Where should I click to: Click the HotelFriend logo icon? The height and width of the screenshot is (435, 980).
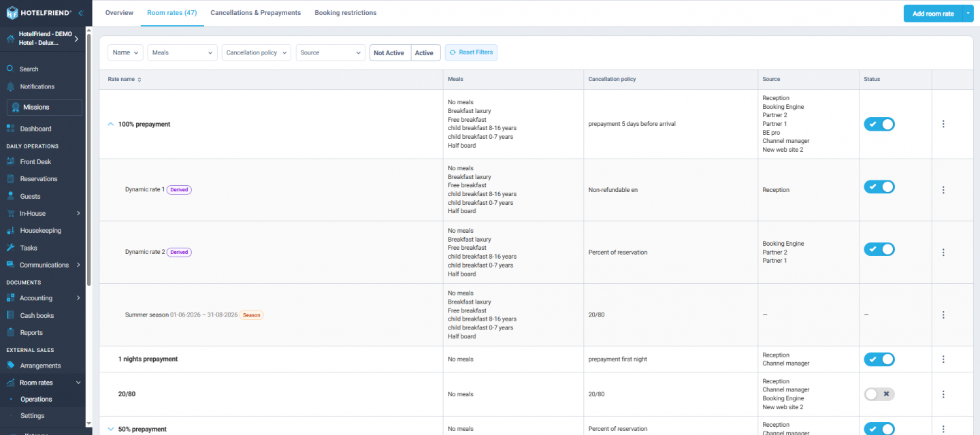tap(12, 13)
